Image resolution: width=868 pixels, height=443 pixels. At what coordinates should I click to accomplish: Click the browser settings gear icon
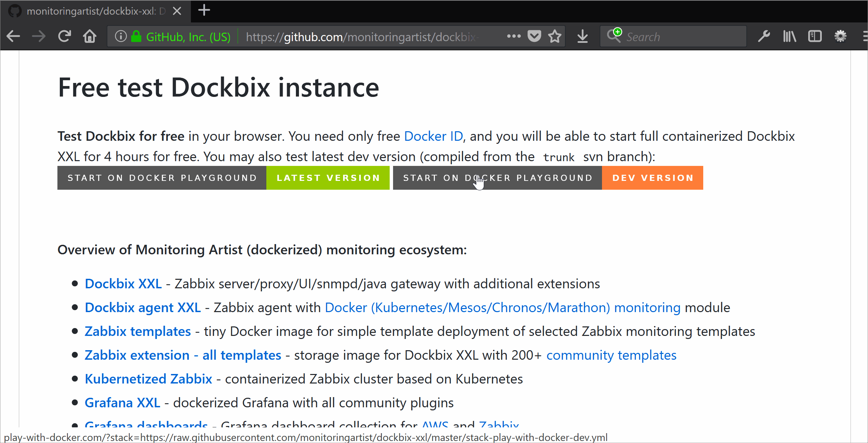[x=842, y=37]
